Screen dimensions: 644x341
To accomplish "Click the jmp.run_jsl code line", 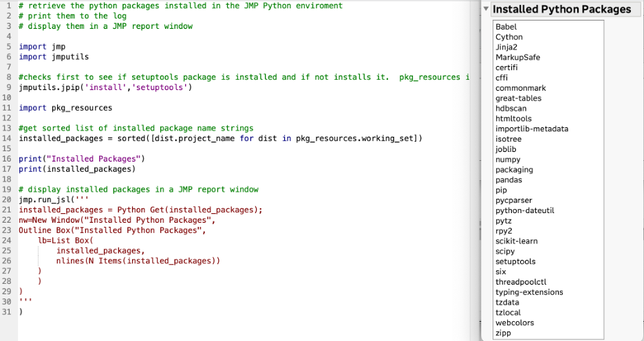I will coord(48,200).
